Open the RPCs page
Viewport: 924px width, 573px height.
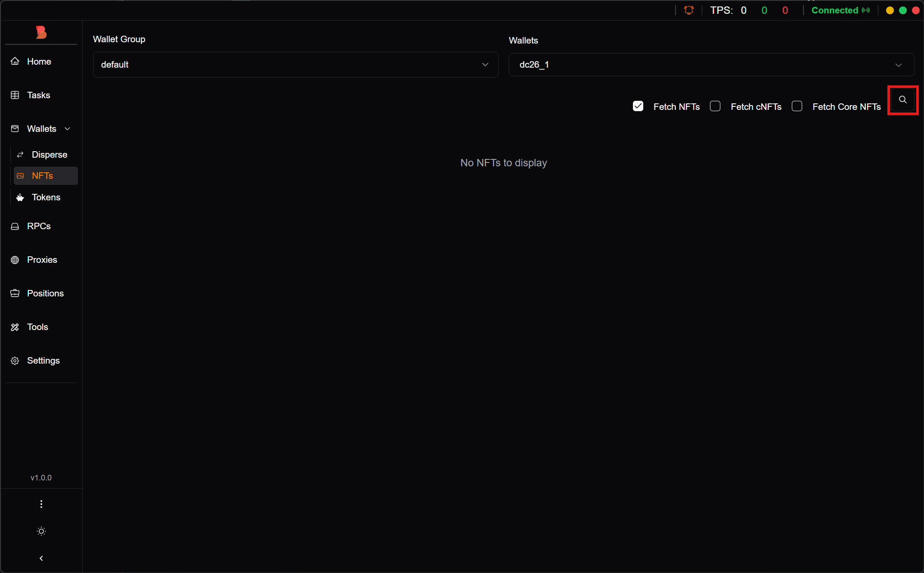point(39,226)
